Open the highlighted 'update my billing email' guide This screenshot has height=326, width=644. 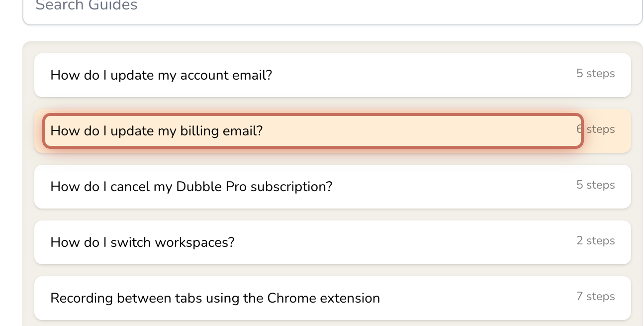coord(156,131)
